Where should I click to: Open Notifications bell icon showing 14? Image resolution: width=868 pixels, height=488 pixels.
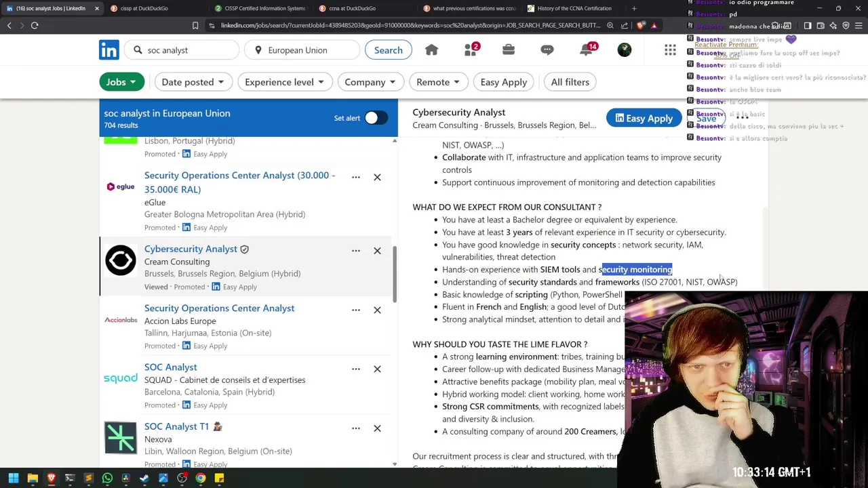click(x=587, y=50)
